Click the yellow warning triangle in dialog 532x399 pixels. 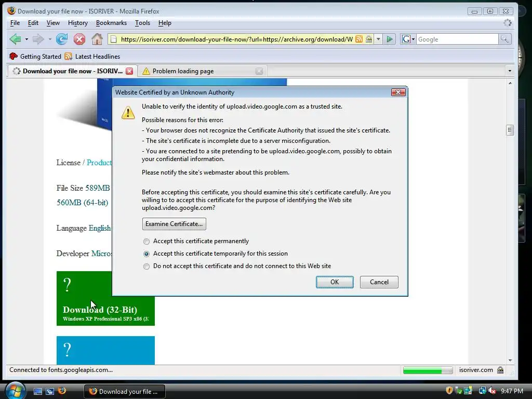tap(128, 113)
